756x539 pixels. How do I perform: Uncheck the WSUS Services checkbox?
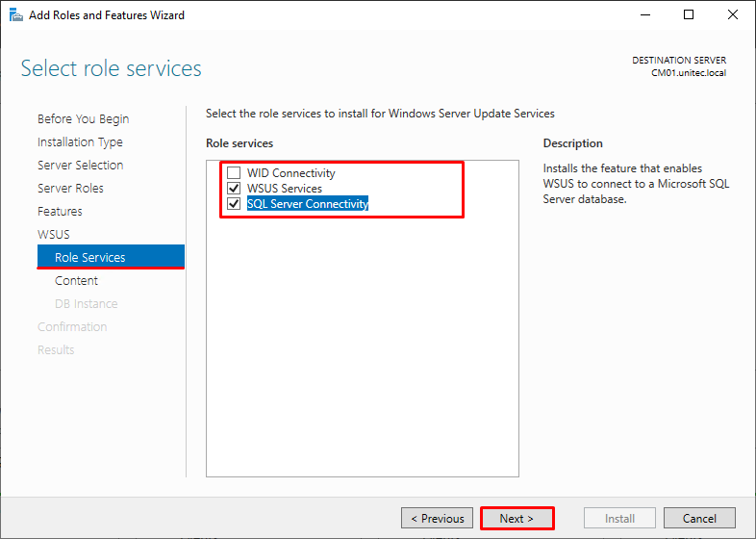click(234, 189)
